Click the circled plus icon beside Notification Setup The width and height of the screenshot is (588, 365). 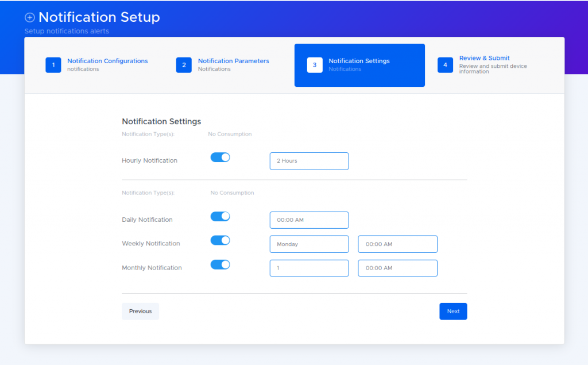click(29, 17)
